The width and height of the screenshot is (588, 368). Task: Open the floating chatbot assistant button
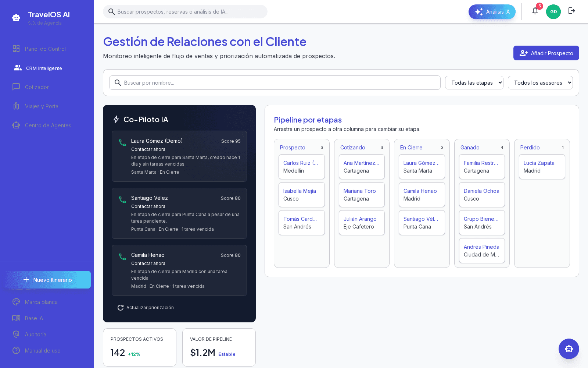tap(569, 349)
